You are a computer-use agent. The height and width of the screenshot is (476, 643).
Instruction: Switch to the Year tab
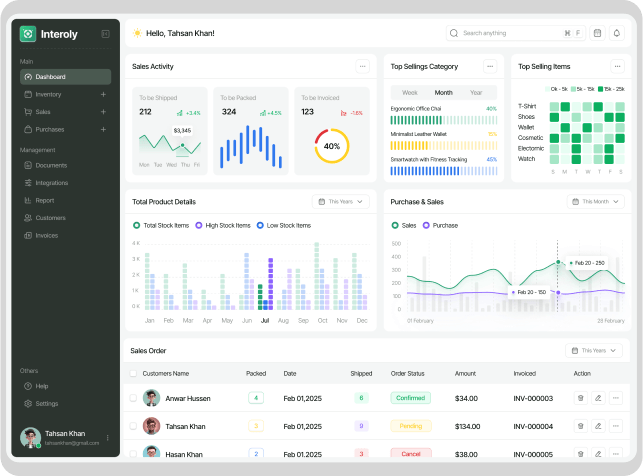[475, 92]
